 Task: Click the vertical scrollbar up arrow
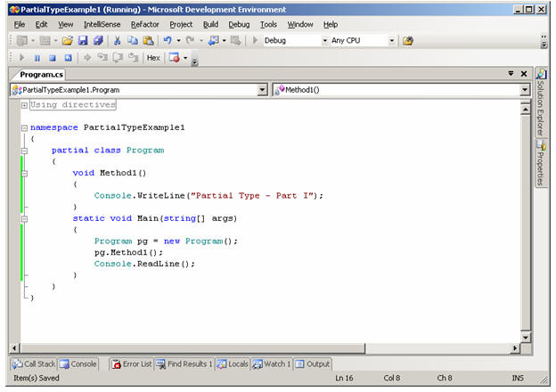coord(525,110)
